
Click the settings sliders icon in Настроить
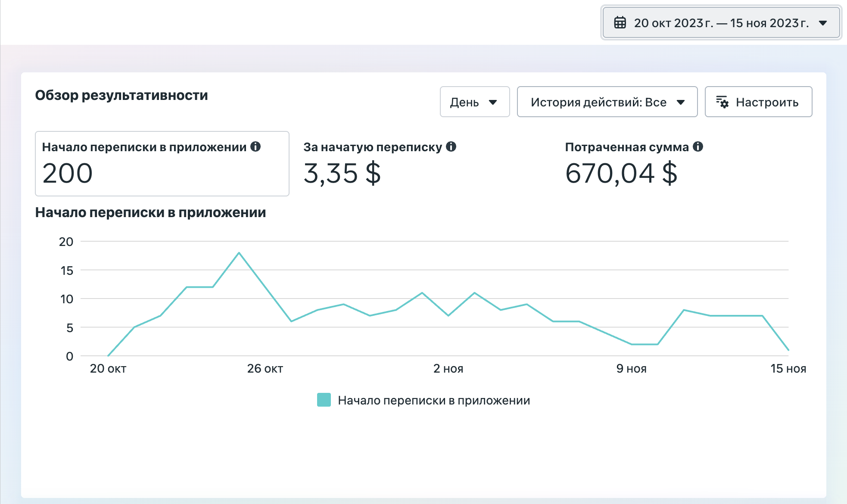(722, 102)
